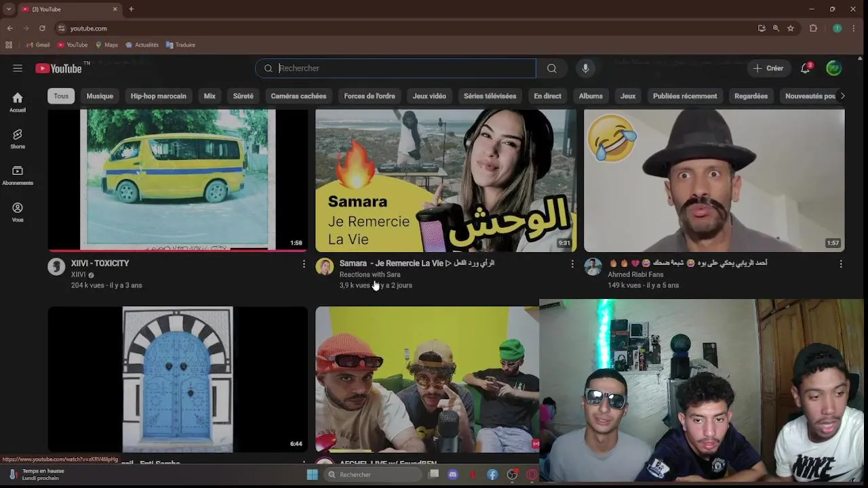Select the Musique filter chip
Viewport: 868px width, 488px height.
[x=100, y=96]
